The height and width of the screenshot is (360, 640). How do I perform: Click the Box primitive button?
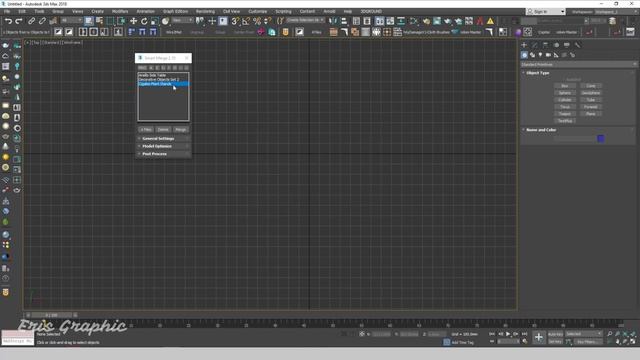click(564, 86)
